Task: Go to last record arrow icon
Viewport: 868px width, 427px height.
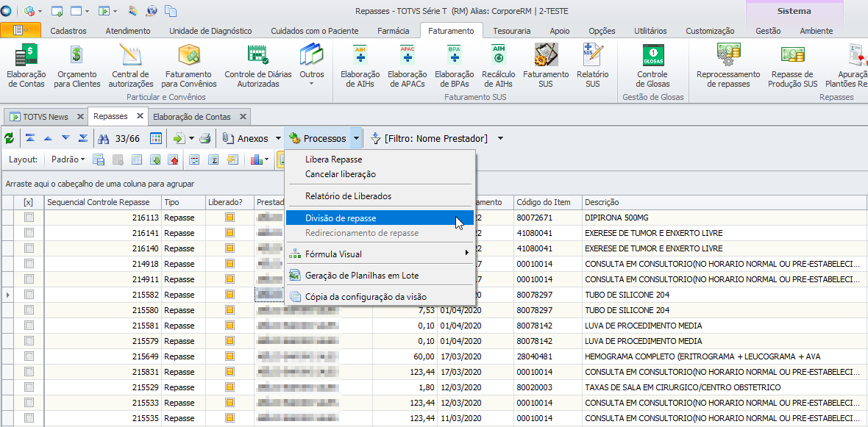Action: click(x=83, y=138)
